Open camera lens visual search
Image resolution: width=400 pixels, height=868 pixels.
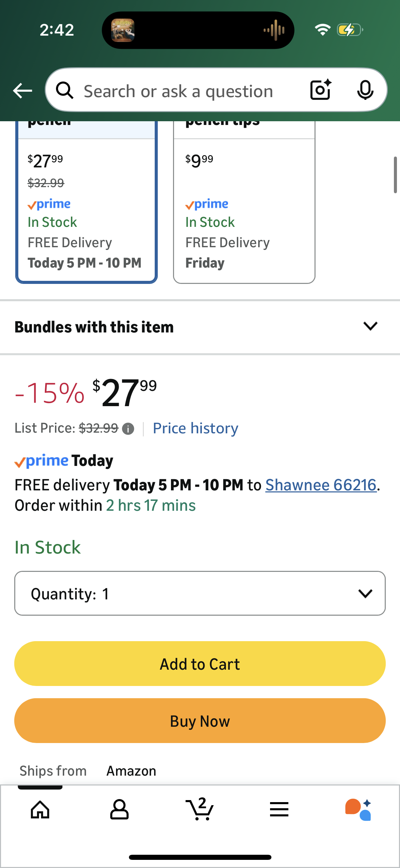point(321,90)
